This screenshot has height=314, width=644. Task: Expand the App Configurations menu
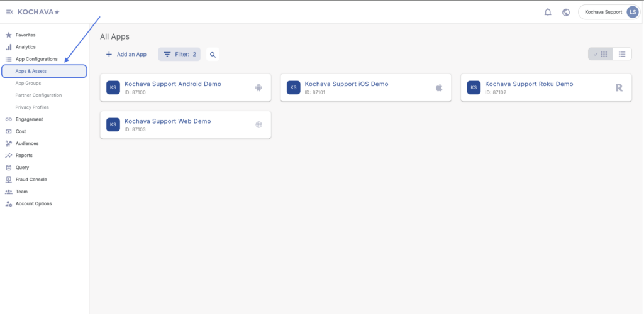[36, 59]
